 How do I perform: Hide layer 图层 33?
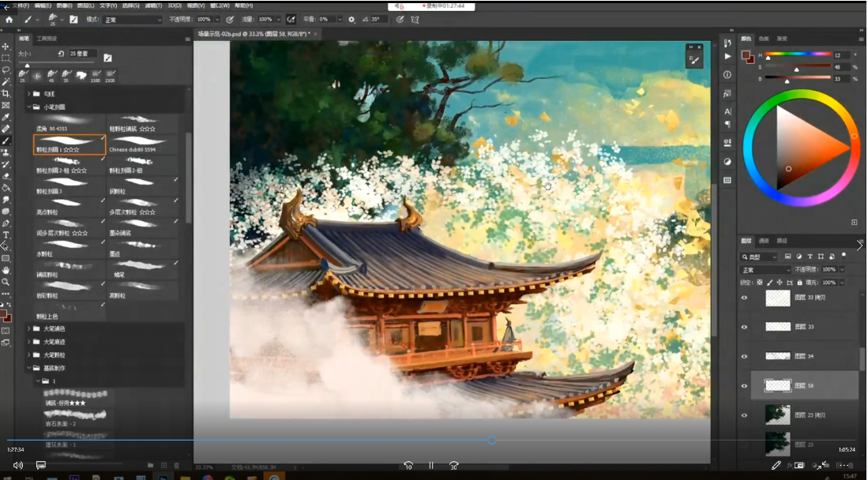pos(744,327)
